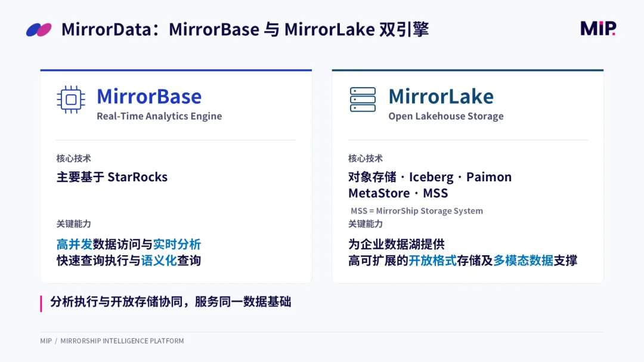Click the highlighted 实时分析 text
Viewport: 644px width, 362px height.
coord(177,245)
